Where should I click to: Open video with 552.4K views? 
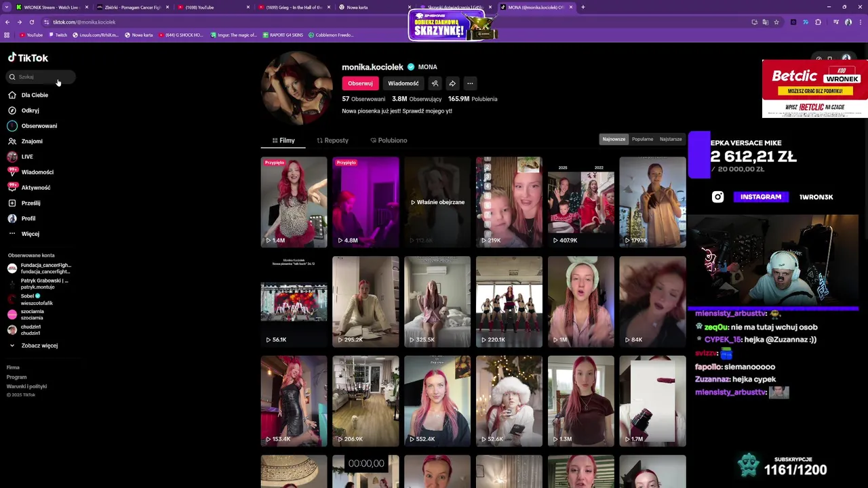click(437, 401)
